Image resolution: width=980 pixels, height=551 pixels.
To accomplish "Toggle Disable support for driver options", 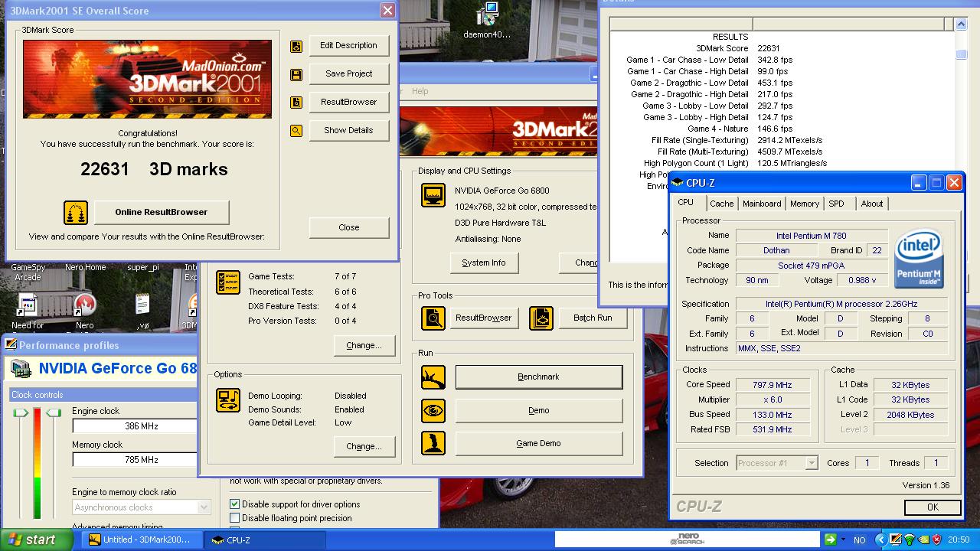I will click(235, 504).
